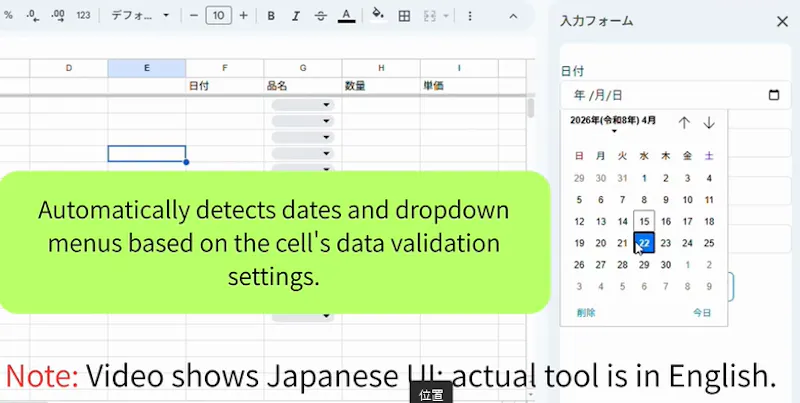The height and width of the screenshot is (403, 800).
Task: Pick date 8 in the calendar
Action: pyautogui.click(x=644, y=200)
